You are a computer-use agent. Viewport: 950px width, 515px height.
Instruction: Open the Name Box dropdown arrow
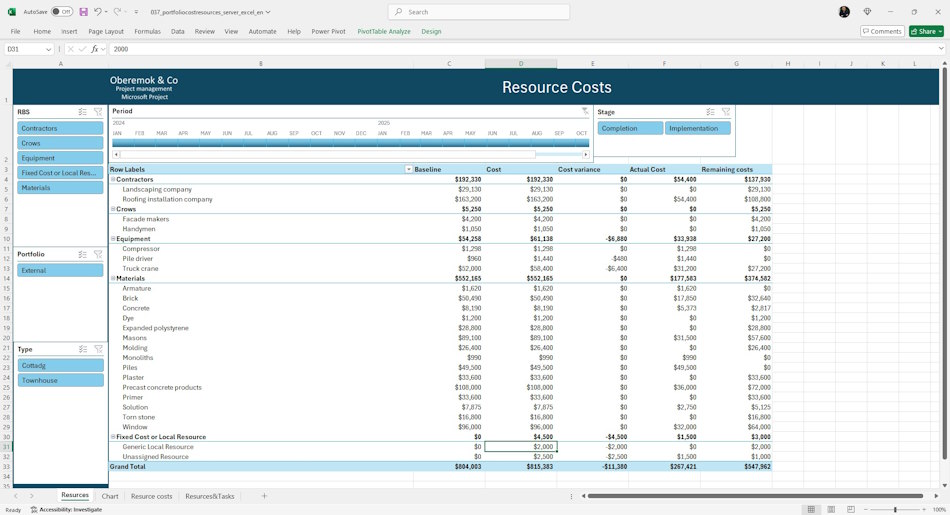[48, 50]
